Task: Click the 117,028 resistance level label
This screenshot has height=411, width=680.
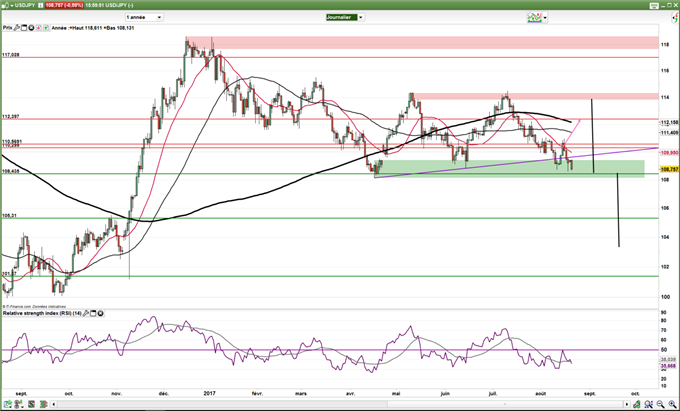Action: point(11,55)
